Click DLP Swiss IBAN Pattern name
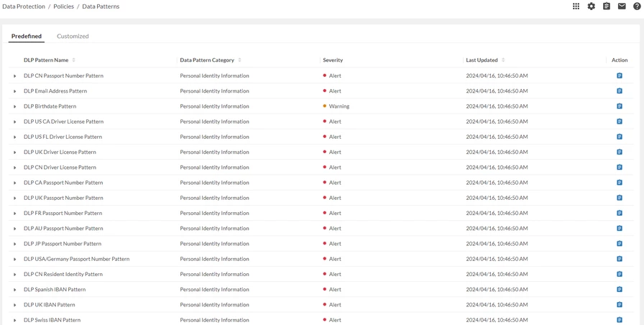The height and width of the screenshot is (325, 644). [52, 320]
